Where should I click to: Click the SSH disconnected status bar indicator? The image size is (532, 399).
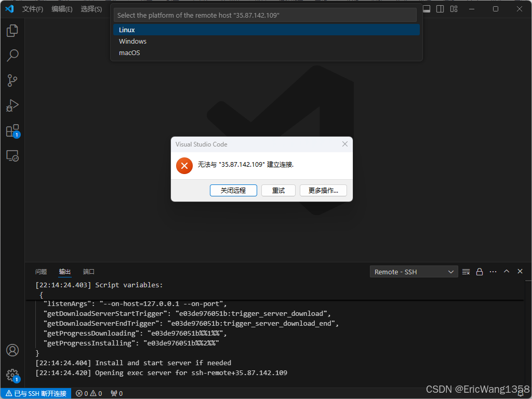[36, 393]
